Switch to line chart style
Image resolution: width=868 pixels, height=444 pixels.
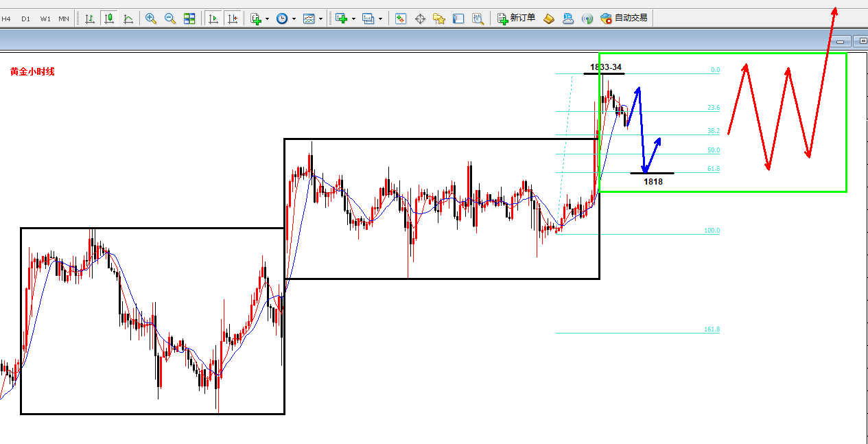click(128, 19)
